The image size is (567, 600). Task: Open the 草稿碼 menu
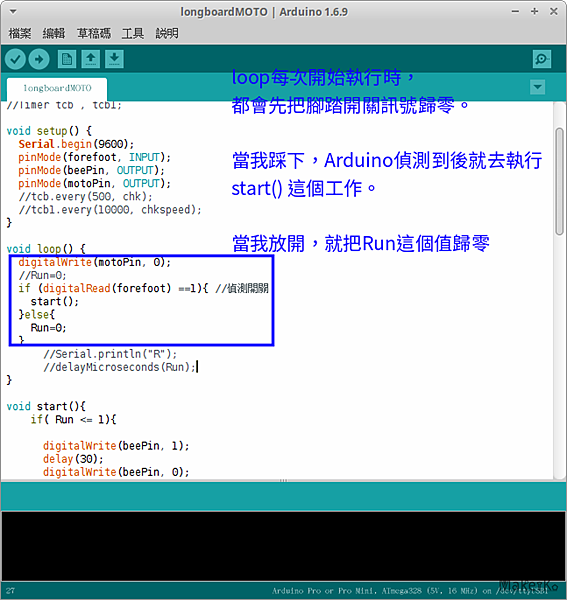[94, 33]
